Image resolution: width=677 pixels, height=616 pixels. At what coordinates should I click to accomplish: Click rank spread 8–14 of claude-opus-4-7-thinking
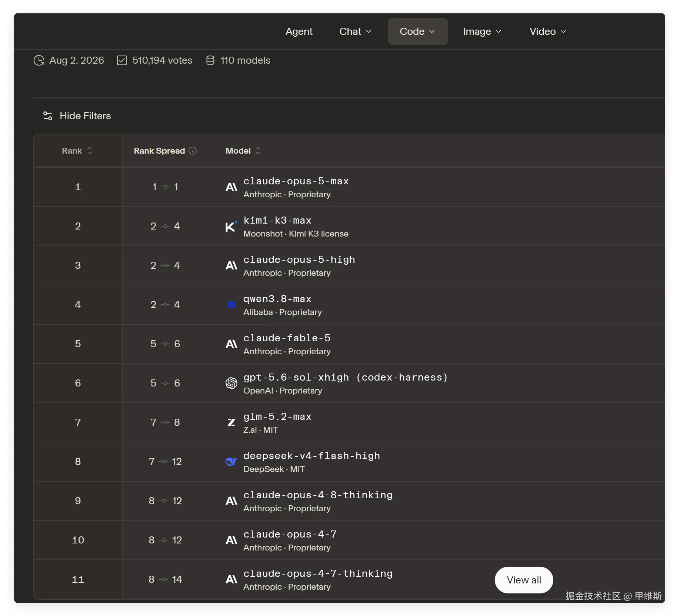coord(165,579)
